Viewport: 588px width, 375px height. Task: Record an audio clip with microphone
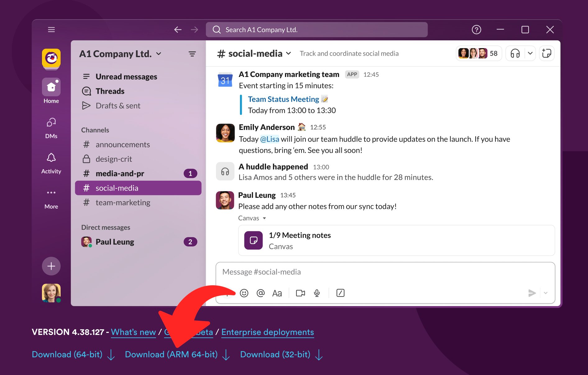coord(317,293)
